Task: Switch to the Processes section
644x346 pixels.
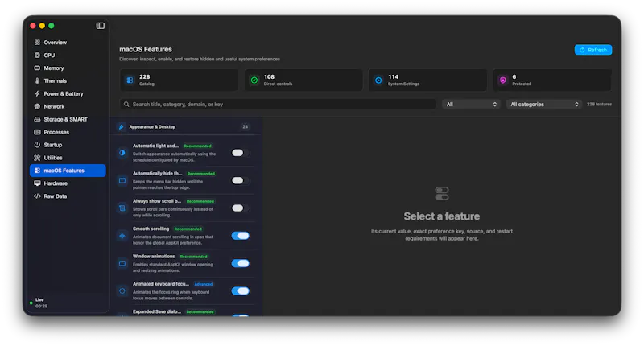Action: pos(68,132)
